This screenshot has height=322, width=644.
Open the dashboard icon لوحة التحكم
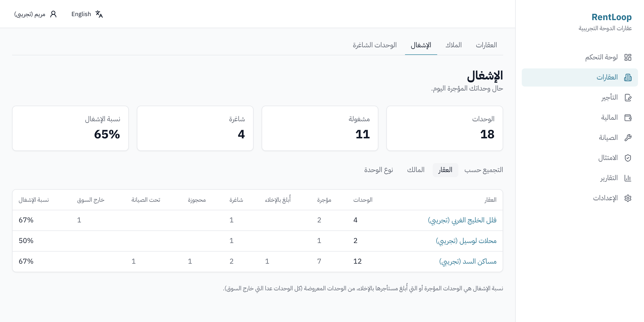pos(628,57)
